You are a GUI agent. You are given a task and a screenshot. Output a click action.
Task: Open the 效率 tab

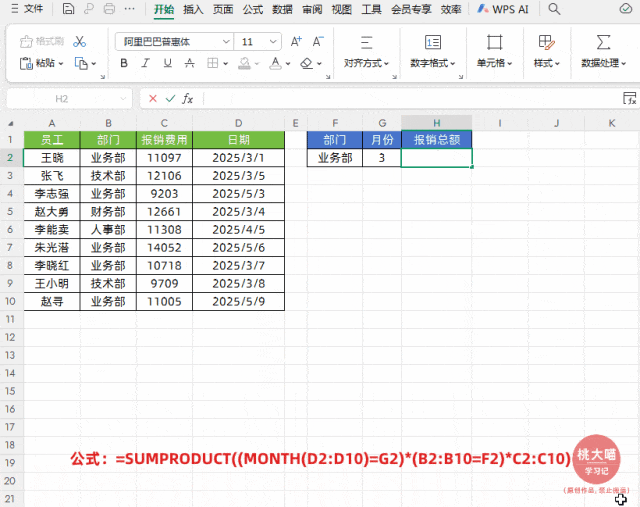(x=451, y=9)
